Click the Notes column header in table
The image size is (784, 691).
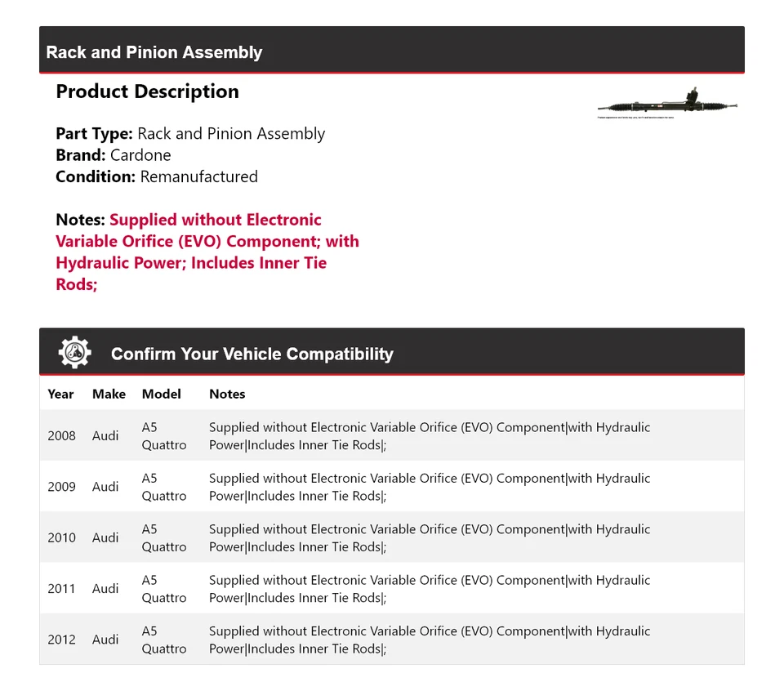(227, 394)
